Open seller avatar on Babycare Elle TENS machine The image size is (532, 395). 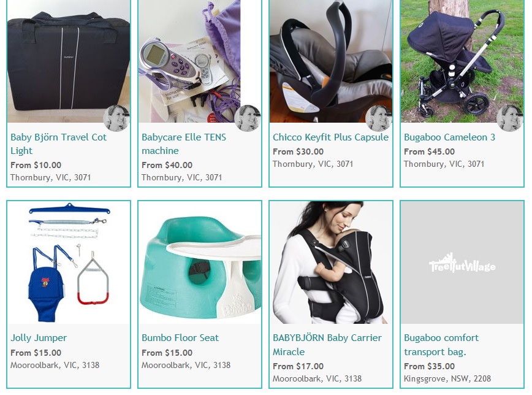pos(248,118)
